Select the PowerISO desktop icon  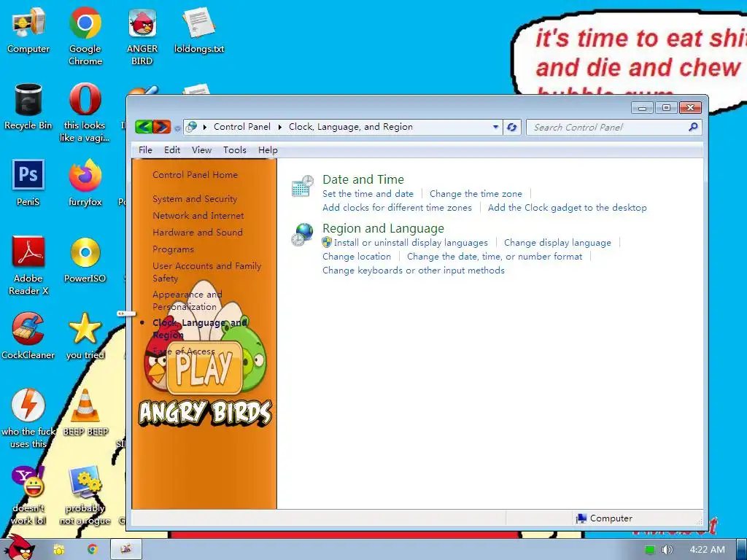click(x=85, y=260)
